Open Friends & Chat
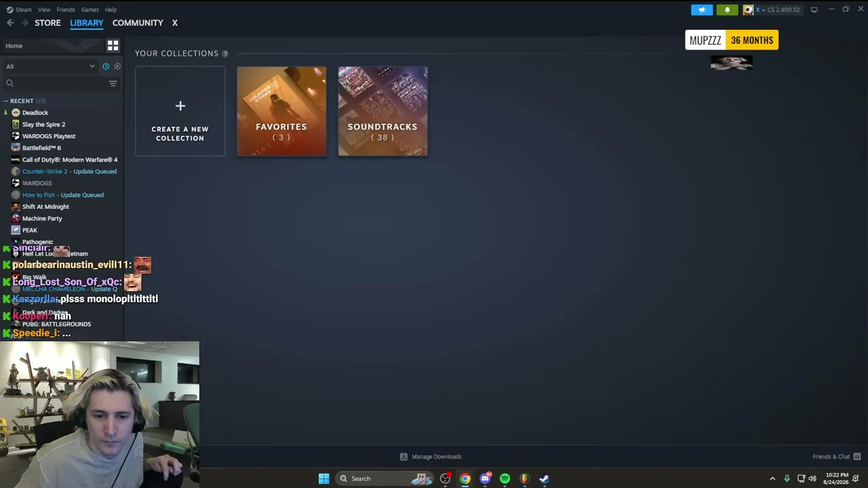The width and height of the screenshot is (868, 488). tap(837, 457)
